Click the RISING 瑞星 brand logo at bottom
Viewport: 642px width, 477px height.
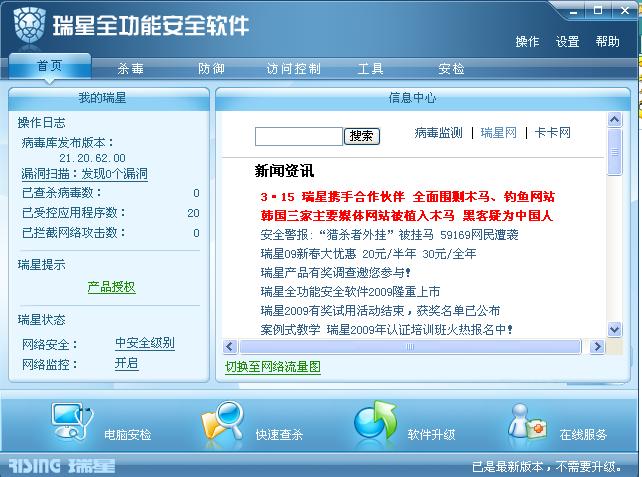[x=62, y=466]
